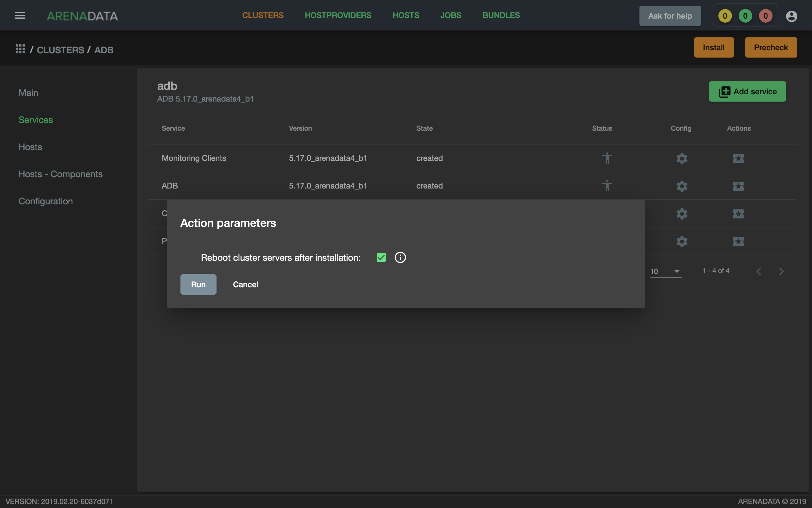Click the State column header
The image size is (812, 508).
coord(424,128)
